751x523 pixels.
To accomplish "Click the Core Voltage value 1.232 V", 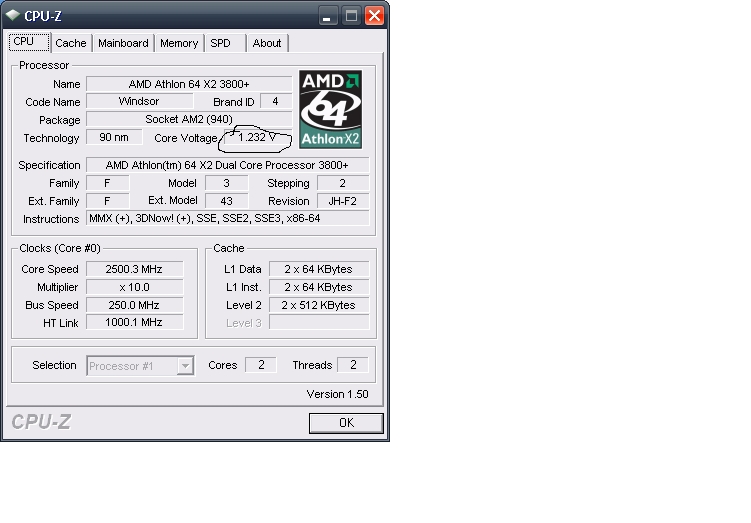I will [x=258, y=137].
